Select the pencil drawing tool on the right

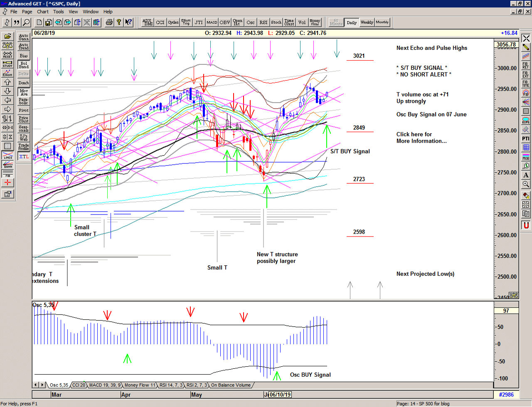(x=525, y=47)
